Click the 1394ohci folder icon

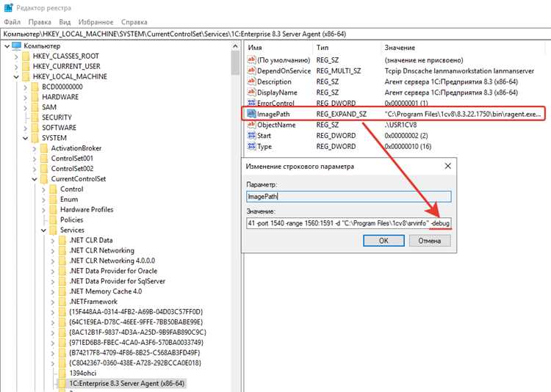pyautogui.click(x=62, y=373)
